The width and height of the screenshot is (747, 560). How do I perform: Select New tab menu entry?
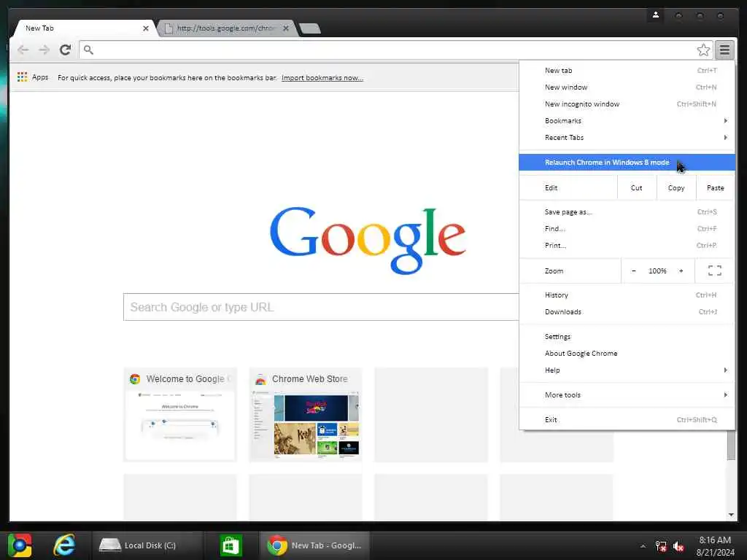tap(627, 71)
